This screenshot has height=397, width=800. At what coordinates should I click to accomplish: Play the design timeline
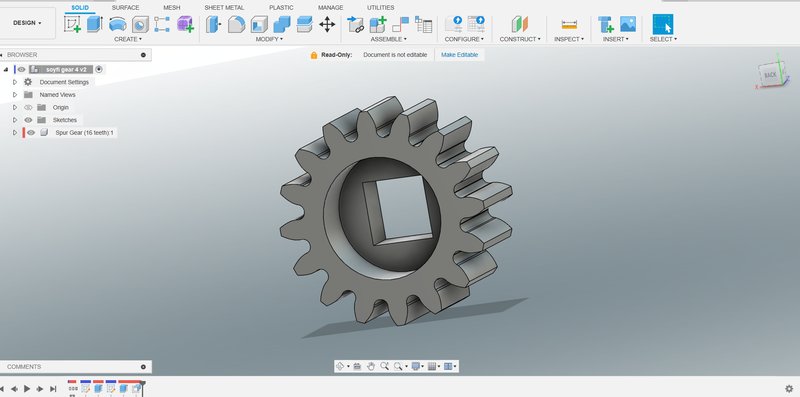[x=27, y=389]
